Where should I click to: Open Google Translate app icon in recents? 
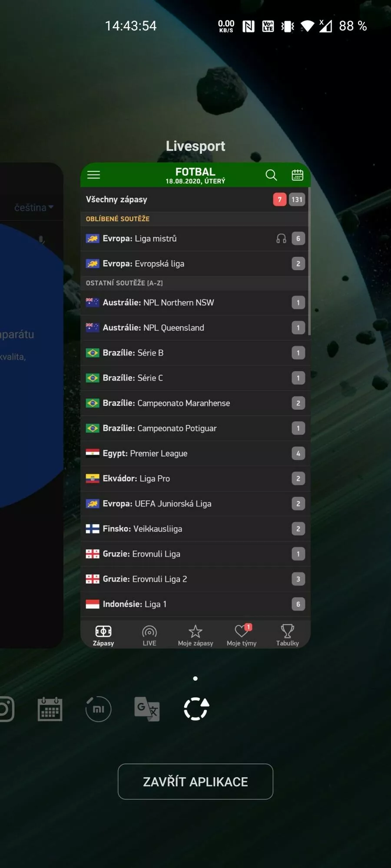coord(147,709)
